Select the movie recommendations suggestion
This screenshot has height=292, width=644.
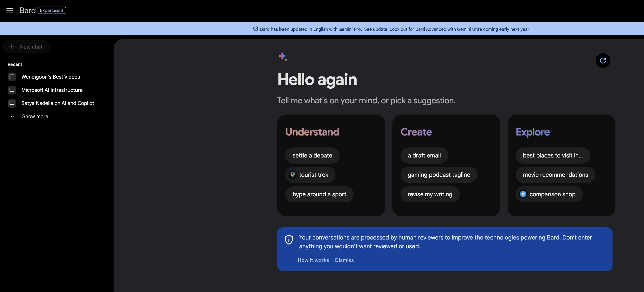click(x=555, y=175)
